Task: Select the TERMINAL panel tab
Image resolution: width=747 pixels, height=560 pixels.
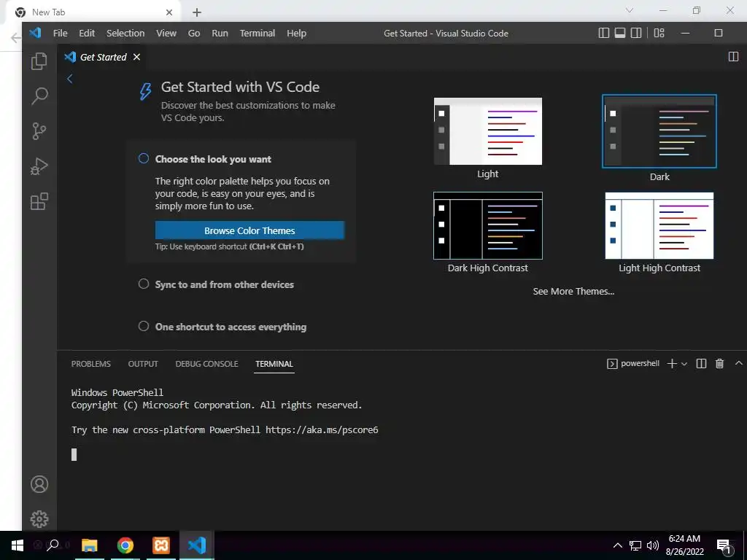Action: tap(274, 364)
